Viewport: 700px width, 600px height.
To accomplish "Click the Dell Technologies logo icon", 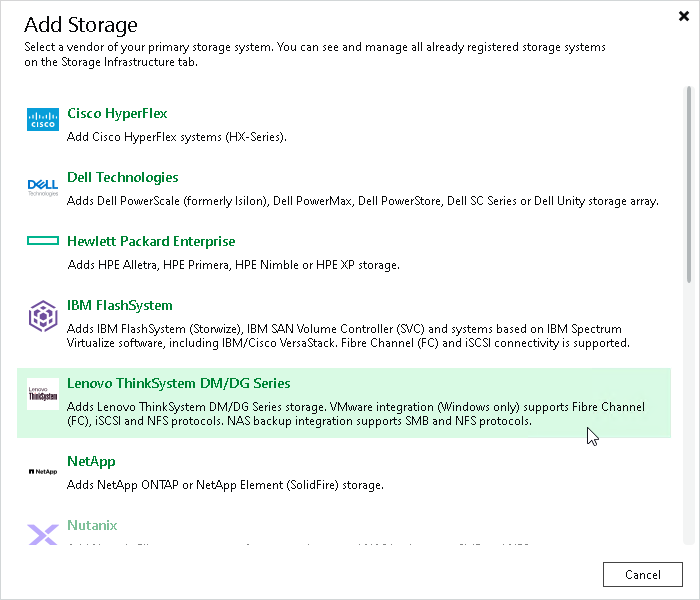I will click(x=43, y=187).
